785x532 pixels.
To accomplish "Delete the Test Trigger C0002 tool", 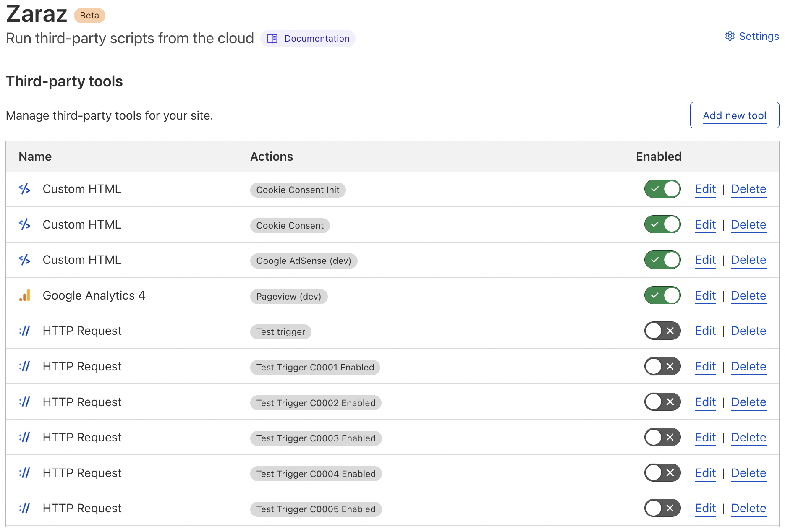I will click(x=748, y=402).
